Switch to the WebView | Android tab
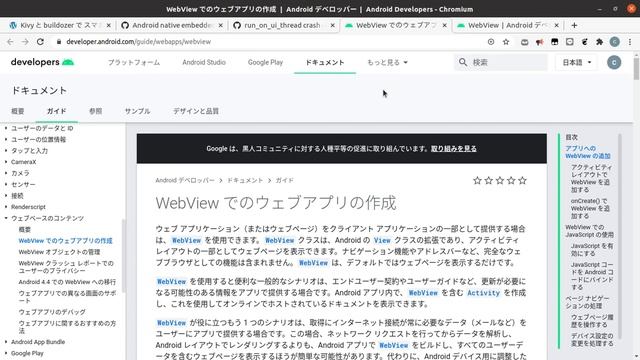 508,25
